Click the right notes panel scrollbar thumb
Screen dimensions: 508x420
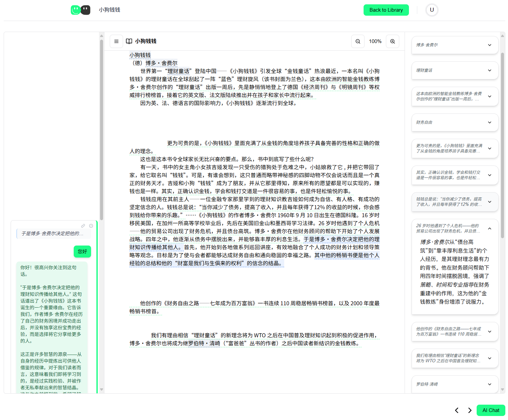pos(502,145)
